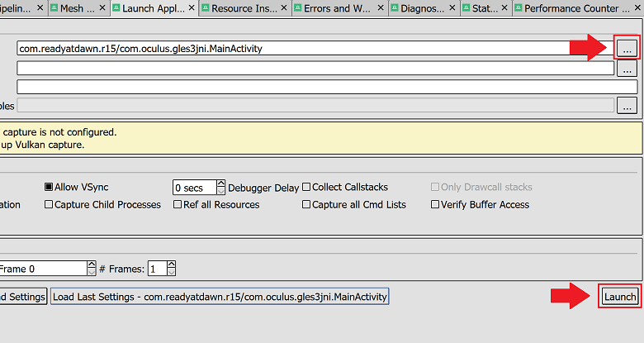Screen dimensions: 644x343
Task: Close the Errors and Warnings tab
Action: 382,9
